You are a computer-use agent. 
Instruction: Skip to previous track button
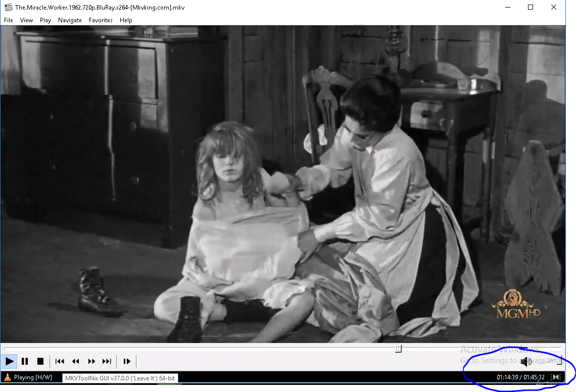[x=60, y=362]
